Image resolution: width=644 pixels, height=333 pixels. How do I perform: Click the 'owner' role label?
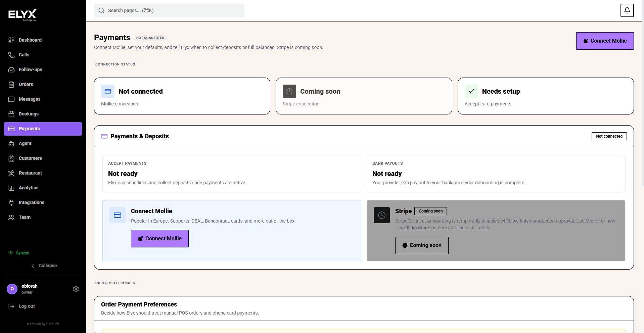[x=27, y=292]
